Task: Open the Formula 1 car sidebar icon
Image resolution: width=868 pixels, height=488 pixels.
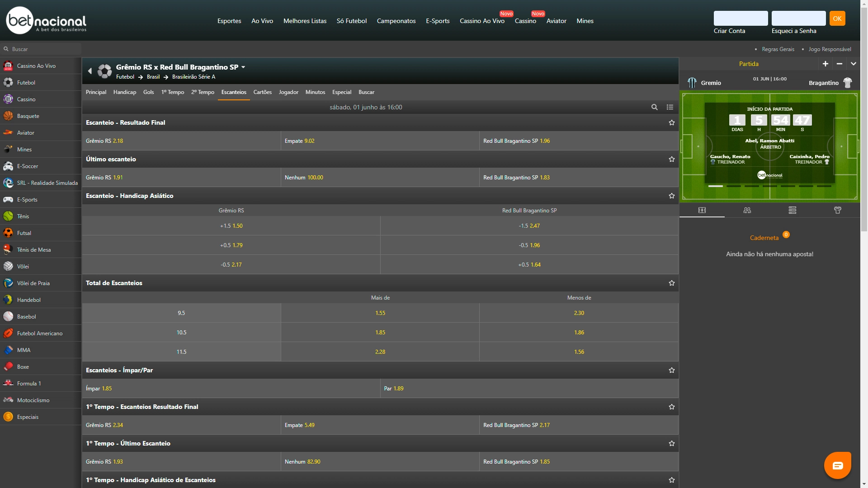Action: tap(8, 384)
